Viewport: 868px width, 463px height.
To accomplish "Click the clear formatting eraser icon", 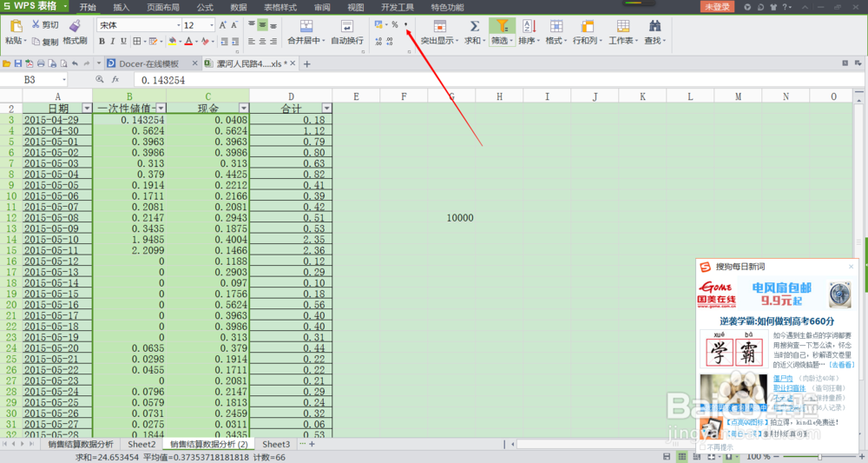I will [x=205, y=42].
